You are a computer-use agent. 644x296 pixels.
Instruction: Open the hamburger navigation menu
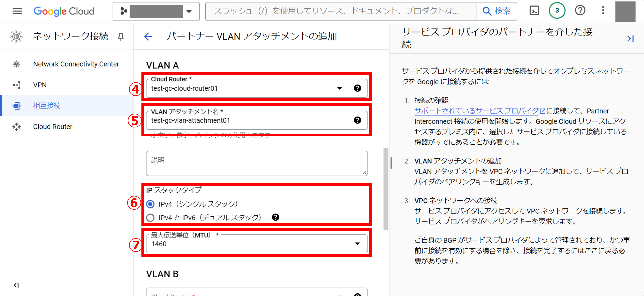[x=17, y=11]
